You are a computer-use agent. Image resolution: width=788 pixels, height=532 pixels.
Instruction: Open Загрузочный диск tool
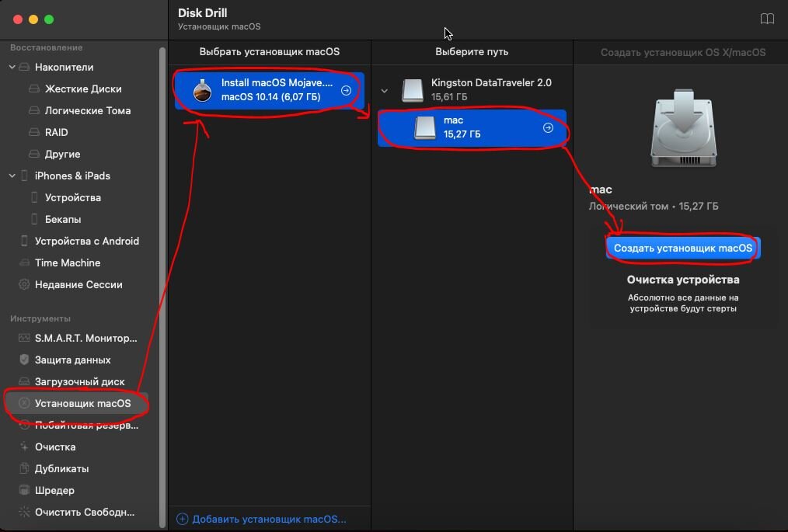pyautogui.click(x=79, y=382)
